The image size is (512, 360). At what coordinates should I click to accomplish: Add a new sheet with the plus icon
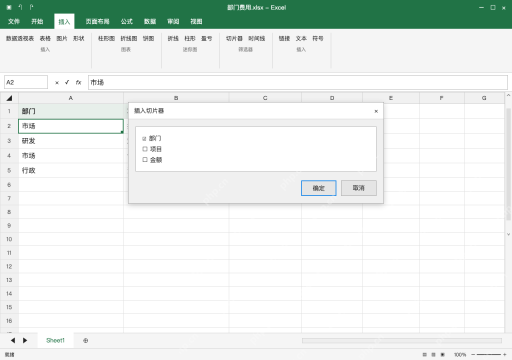pos(86,340)
